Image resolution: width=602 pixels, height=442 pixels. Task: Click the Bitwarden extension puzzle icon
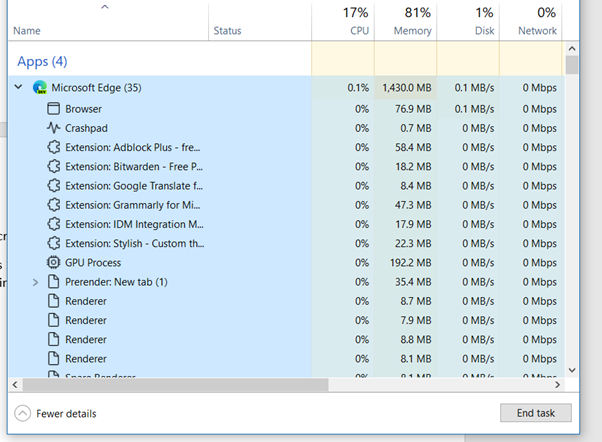53,166
